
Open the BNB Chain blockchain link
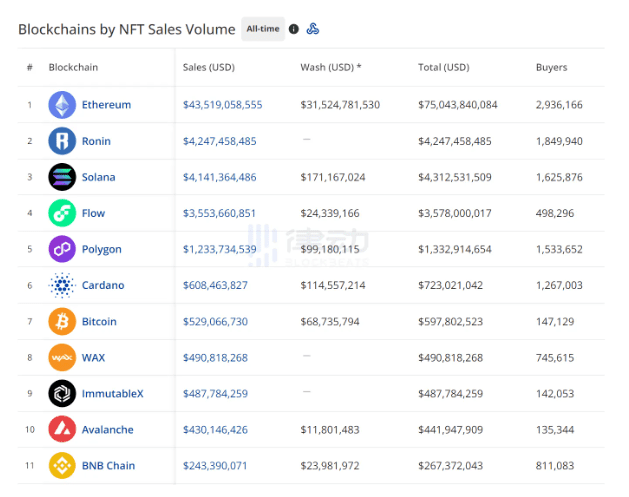pos(108,466)
